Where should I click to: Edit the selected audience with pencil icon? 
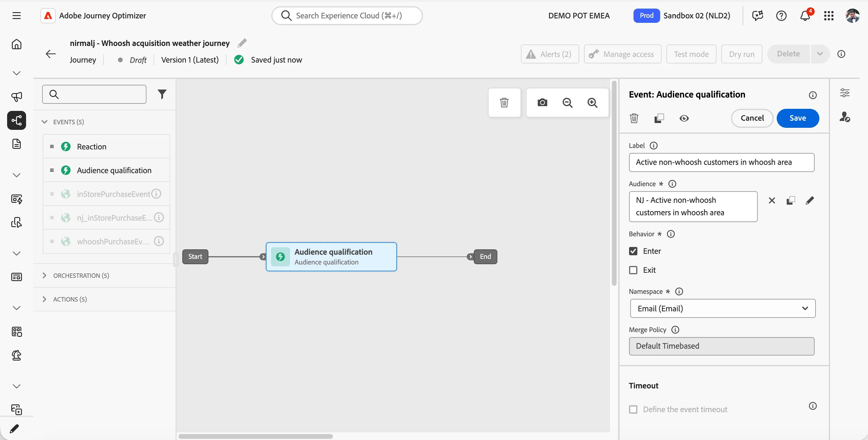point(810,201)
